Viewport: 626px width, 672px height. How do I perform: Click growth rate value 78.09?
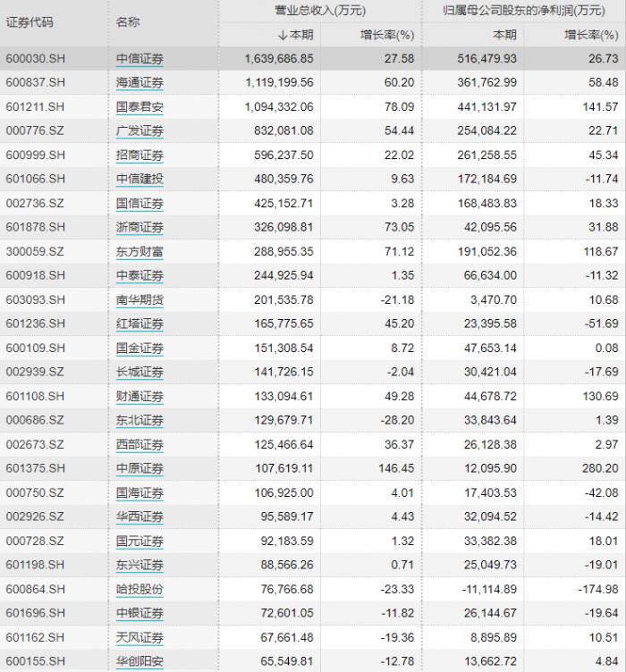click(x=399, y=106)
